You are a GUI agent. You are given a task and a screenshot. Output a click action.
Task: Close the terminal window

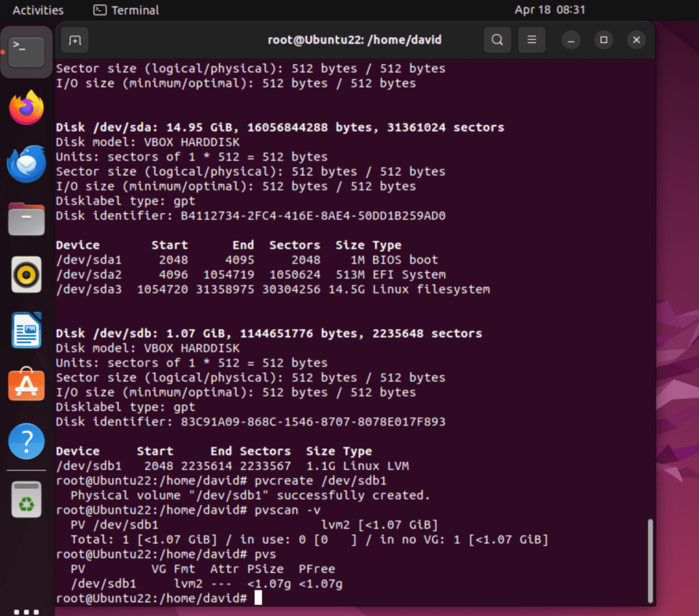tap(636, 40)
